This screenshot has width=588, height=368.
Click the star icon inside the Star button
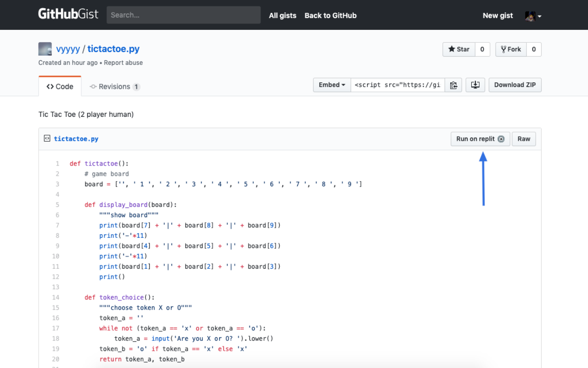(452, 49)
